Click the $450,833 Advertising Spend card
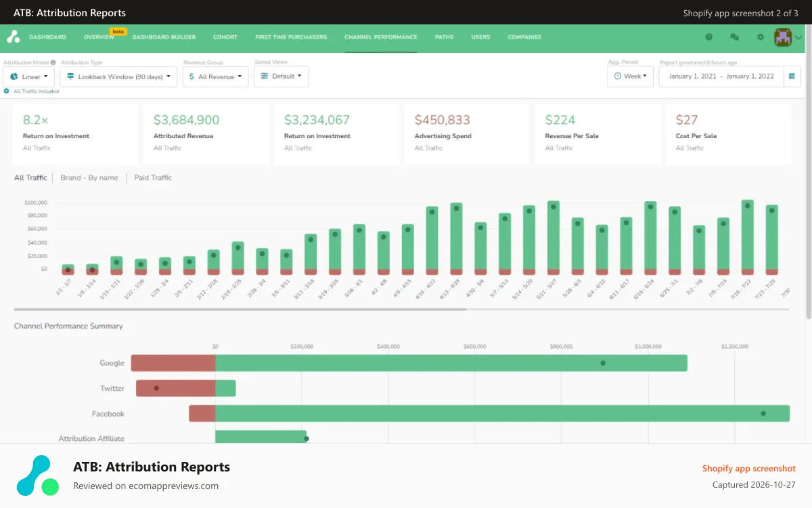Image resolution: width=812 pixels, height=508 pixels. (467, 134)
